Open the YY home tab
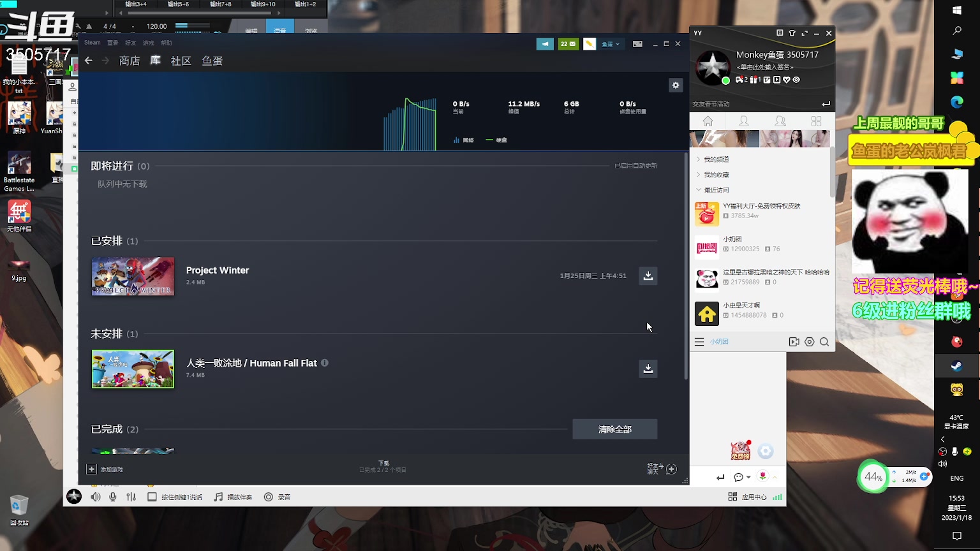980x551 pixels. (x=708, y=121)
